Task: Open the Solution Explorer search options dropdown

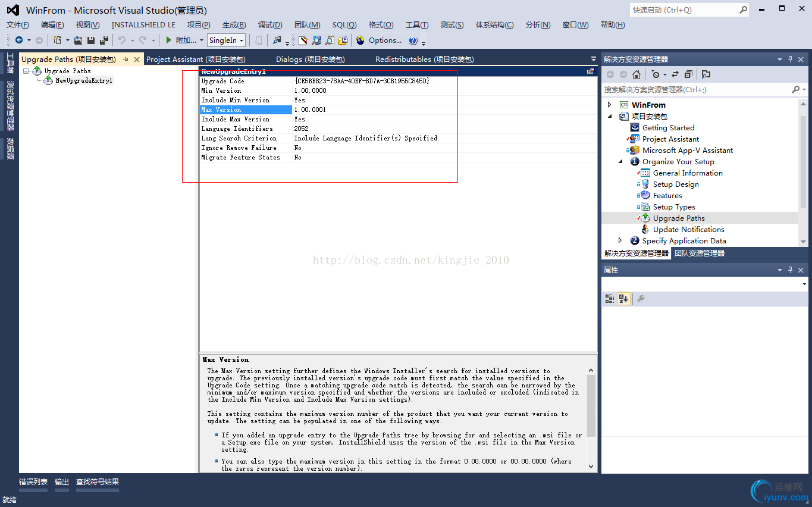Action: [x=804, y=89]
